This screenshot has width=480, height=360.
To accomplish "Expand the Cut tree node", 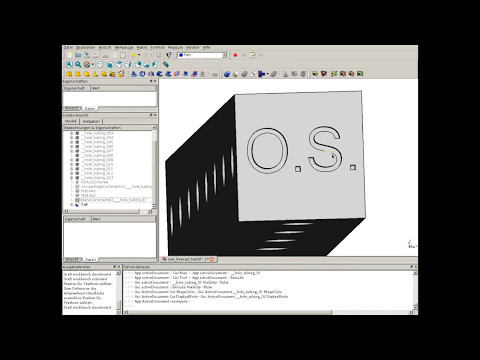I will coord(71,205).
